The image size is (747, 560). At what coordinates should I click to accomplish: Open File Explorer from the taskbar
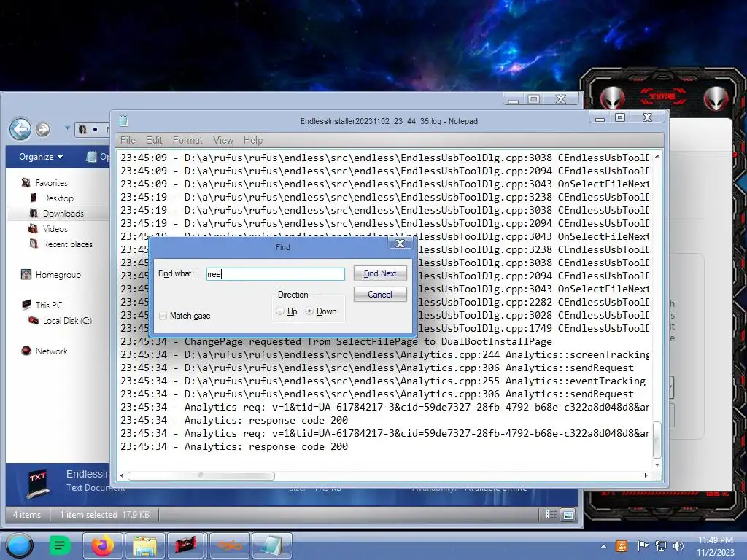[145, 545]
